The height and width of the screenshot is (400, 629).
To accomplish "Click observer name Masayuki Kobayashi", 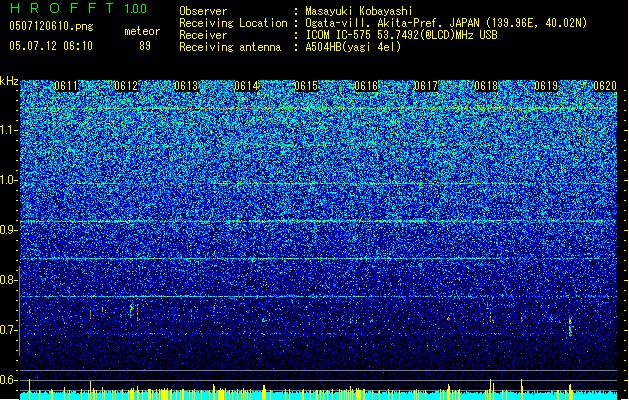I will (358, 11).
